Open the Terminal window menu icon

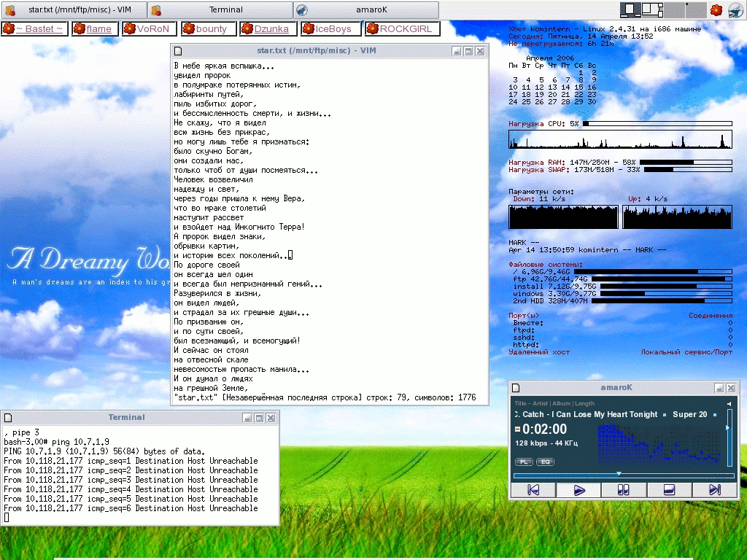8,418
